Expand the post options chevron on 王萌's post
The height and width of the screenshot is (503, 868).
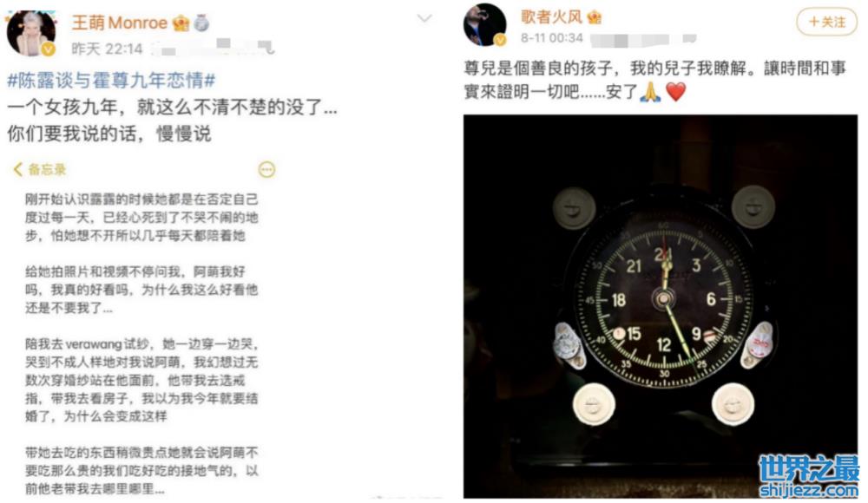coord(424,19)
